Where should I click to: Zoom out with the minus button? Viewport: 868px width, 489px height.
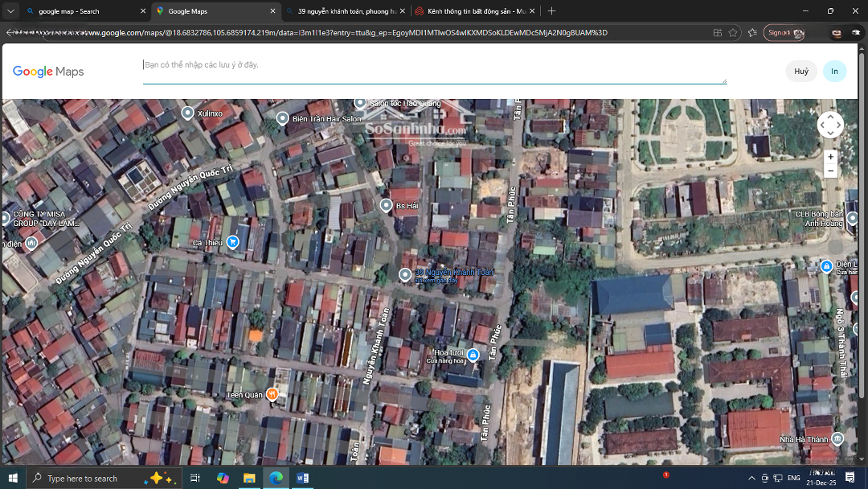(x=830, y=171)
